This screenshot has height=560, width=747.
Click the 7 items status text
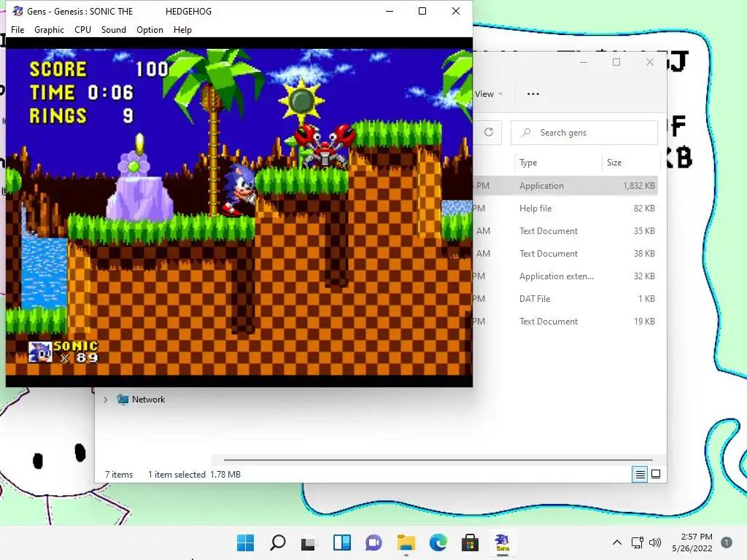click(119, 474)
